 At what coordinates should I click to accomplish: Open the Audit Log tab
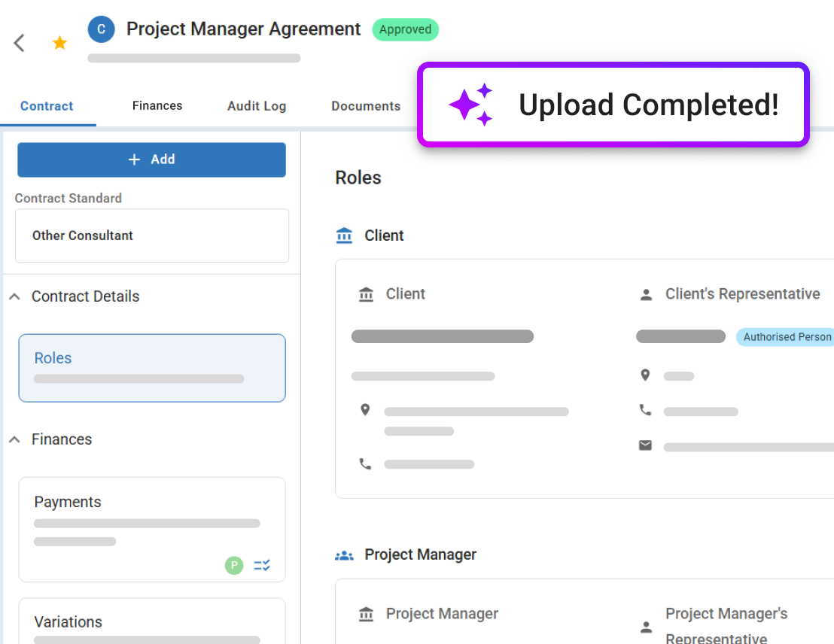tap(257, 106)
